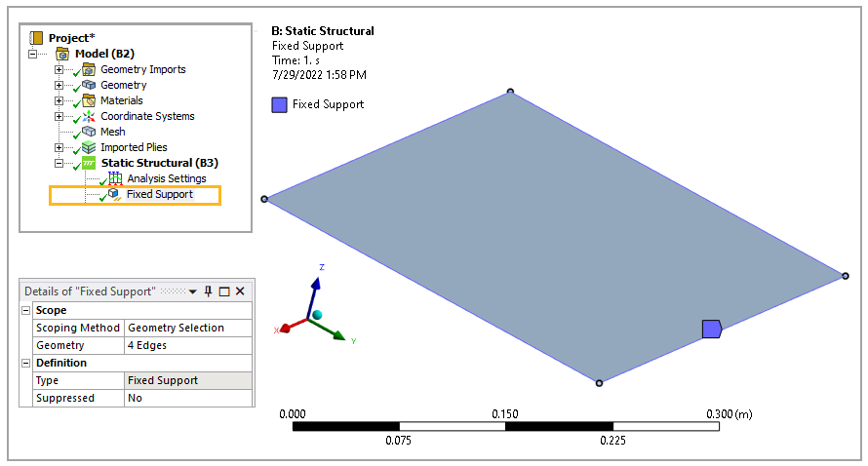Collapse the Scope section

point(26,310)
